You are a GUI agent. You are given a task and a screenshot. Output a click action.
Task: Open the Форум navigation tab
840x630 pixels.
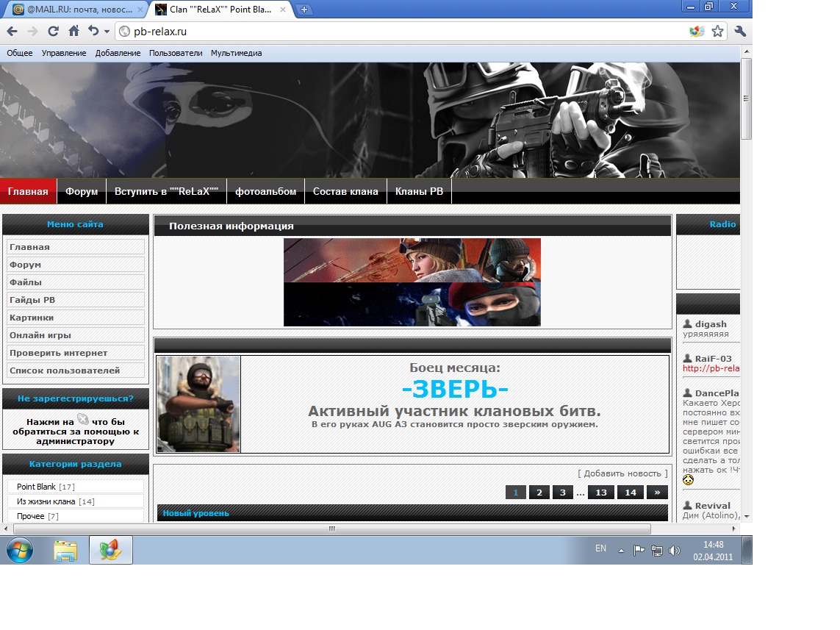(x=82, y=192)
